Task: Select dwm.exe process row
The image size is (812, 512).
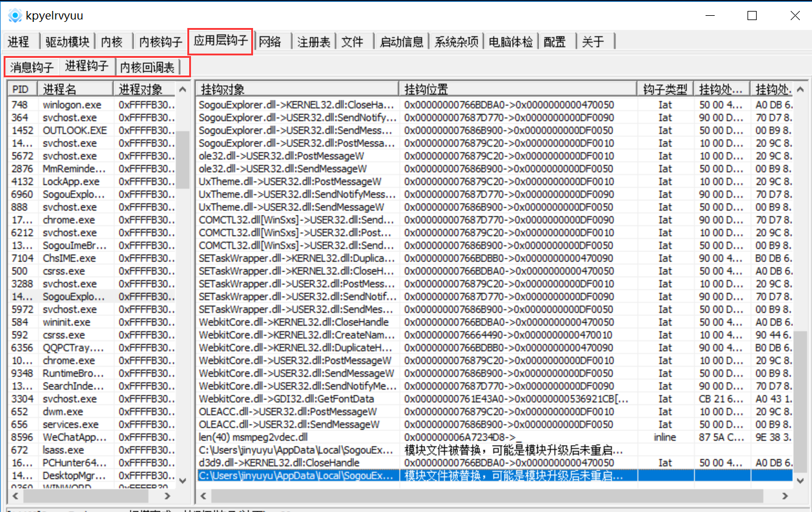Action: point(92,412)
